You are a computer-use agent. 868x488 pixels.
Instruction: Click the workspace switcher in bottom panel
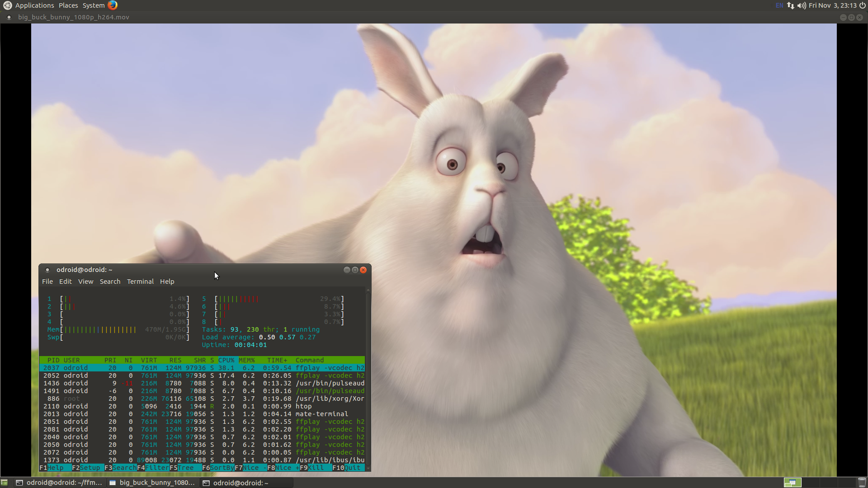point(793,483)
